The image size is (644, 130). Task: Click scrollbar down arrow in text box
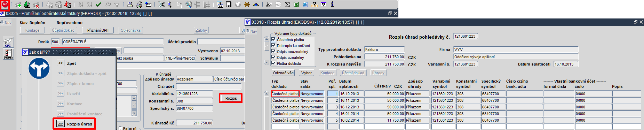tap(134, 113)
